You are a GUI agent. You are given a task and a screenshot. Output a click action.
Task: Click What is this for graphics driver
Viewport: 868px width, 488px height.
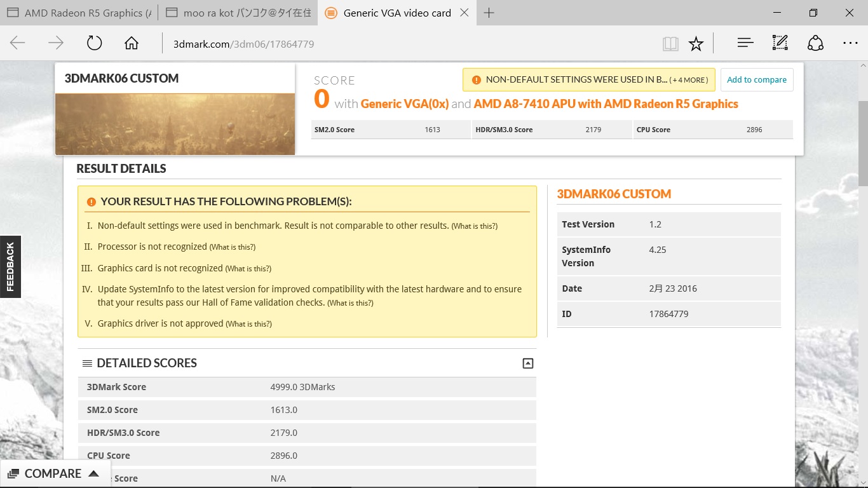coord(248,324)
